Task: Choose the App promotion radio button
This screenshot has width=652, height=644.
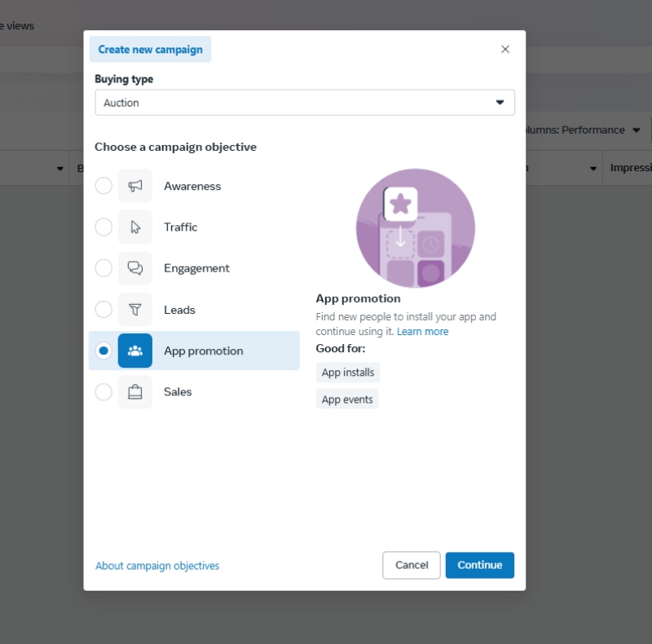Action: (104, 351)
